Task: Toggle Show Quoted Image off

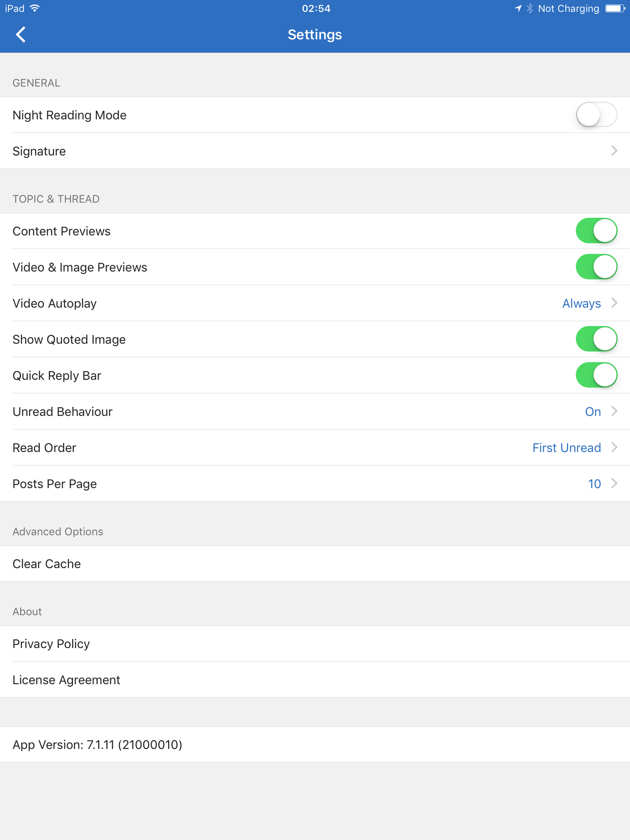Action: click(x=596, y=339)
